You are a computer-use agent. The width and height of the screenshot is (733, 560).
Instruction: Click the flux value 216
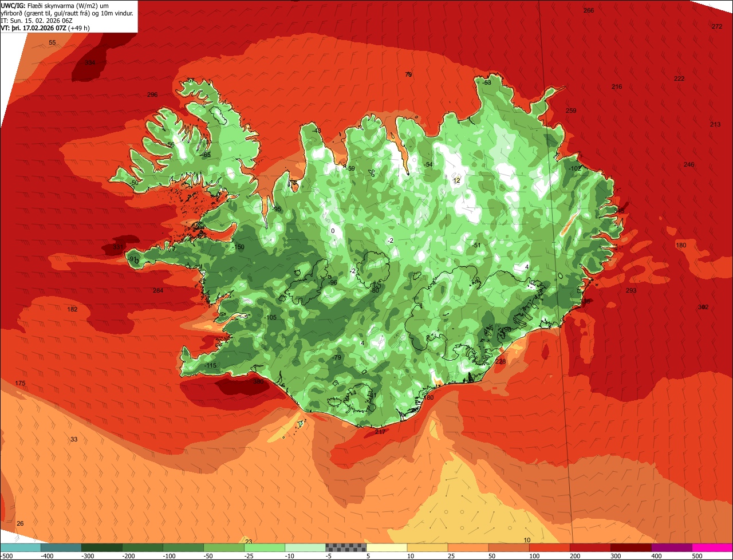pos(617,86)
